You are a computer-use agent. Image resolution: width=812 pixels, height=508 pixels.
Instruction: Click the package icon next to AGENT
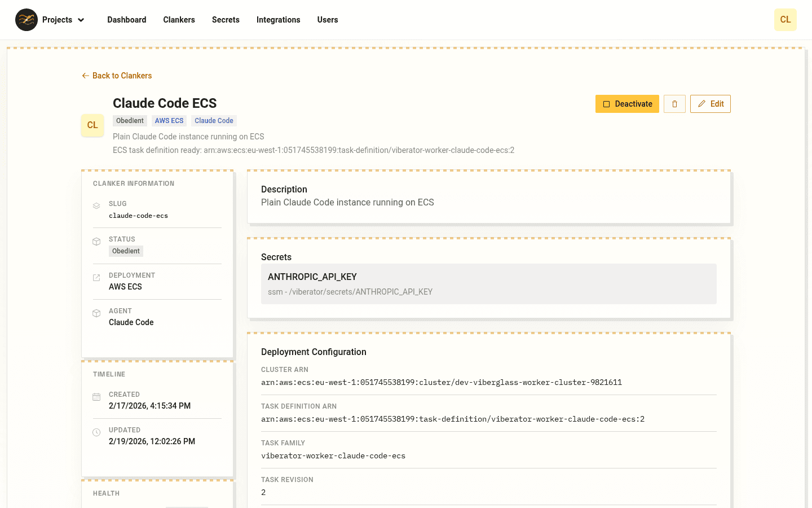pos(96,313)
